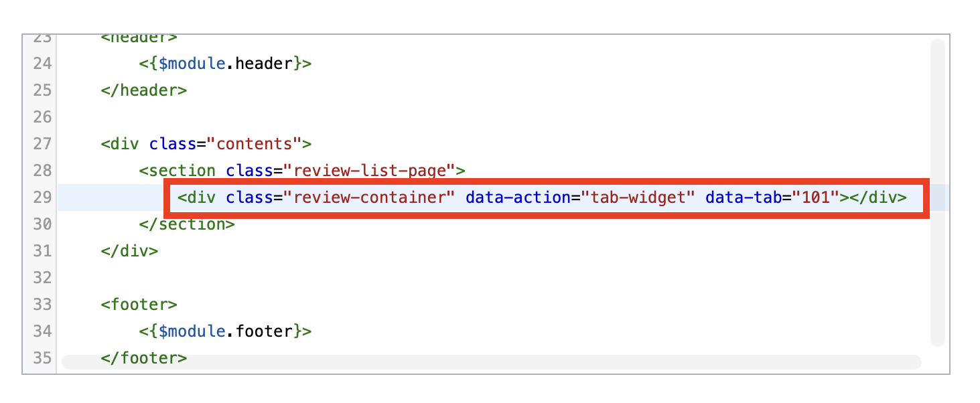Click the vertical scrollbar of the code editor
This screenshot has width=980, height=403.
click(938, 192)
